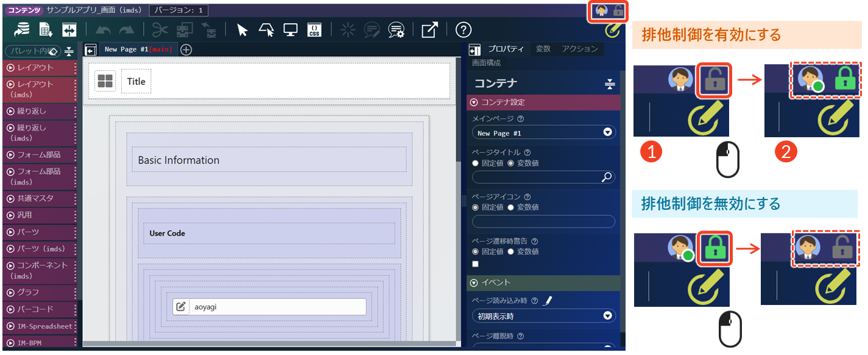
Task: Check the ページ遷移時警告 checkbox
Action: 476,264
